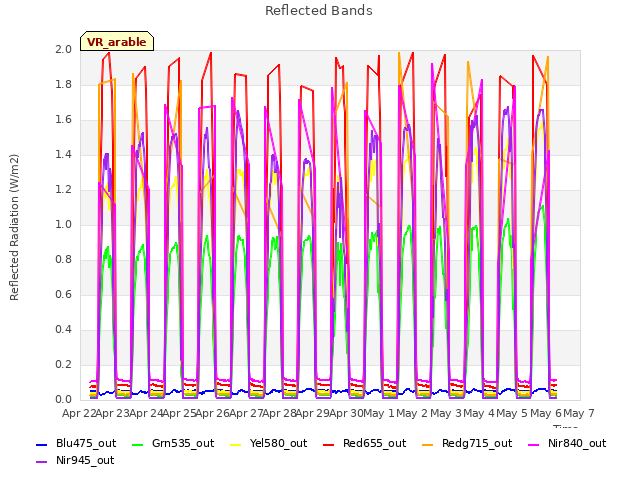Click the Apr 24 x-axis date label

(x=146, y=413)
